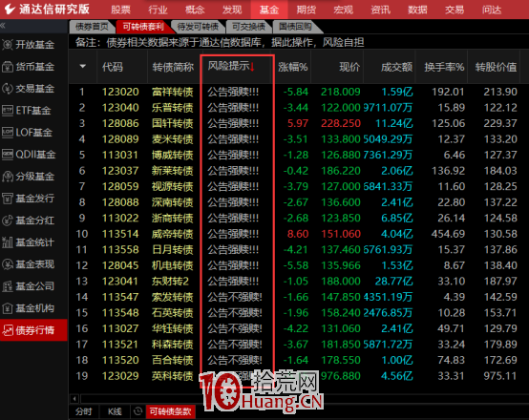This screenshot has width=529, height=420.
Task: Sort by 成交额 column header
Action: pyautogui.click(x=397, y=67)
